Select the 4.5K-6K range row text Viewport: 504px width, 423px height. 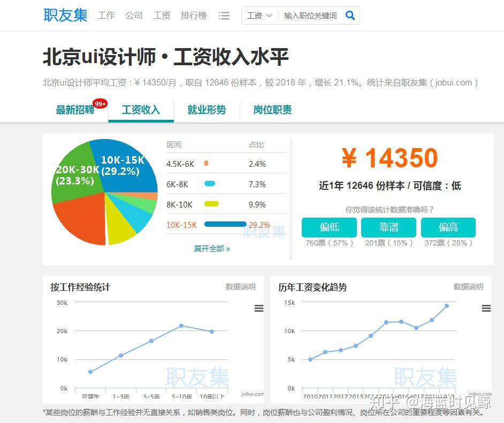click(x=180, y=164)
